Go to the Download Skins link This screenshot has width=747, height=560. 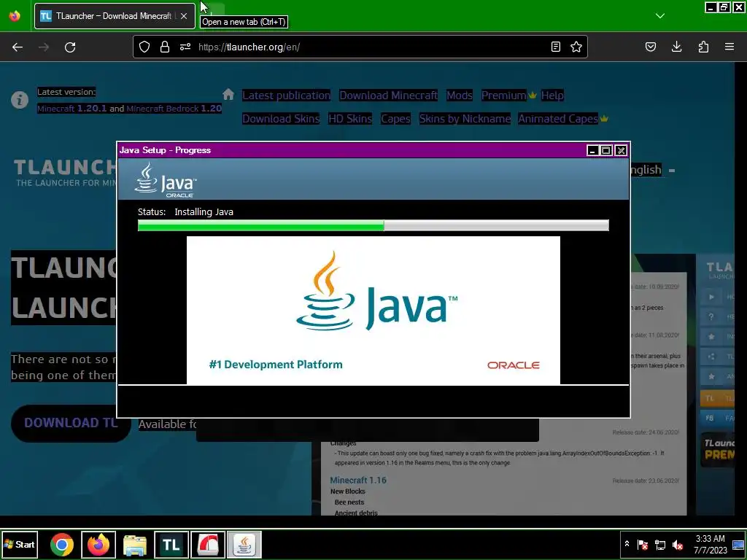click(x=281, y=119)
